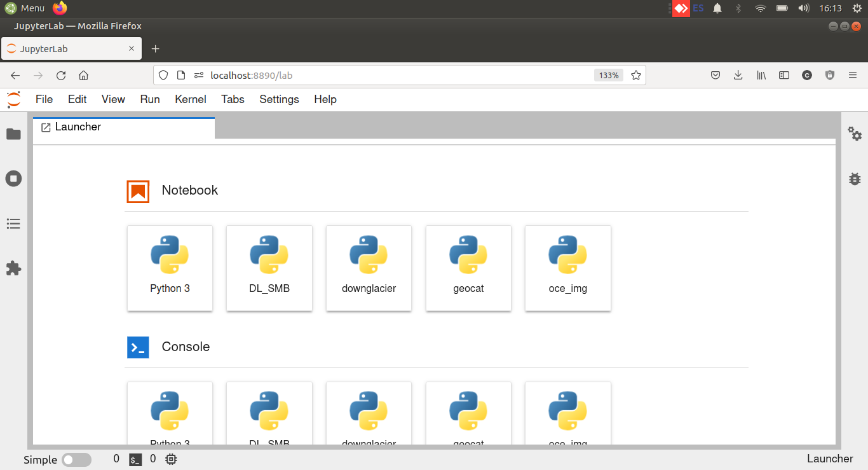Viewport: 868px width, 470px height.
Task: Open the Settings menu
Action: click(279, 99)
